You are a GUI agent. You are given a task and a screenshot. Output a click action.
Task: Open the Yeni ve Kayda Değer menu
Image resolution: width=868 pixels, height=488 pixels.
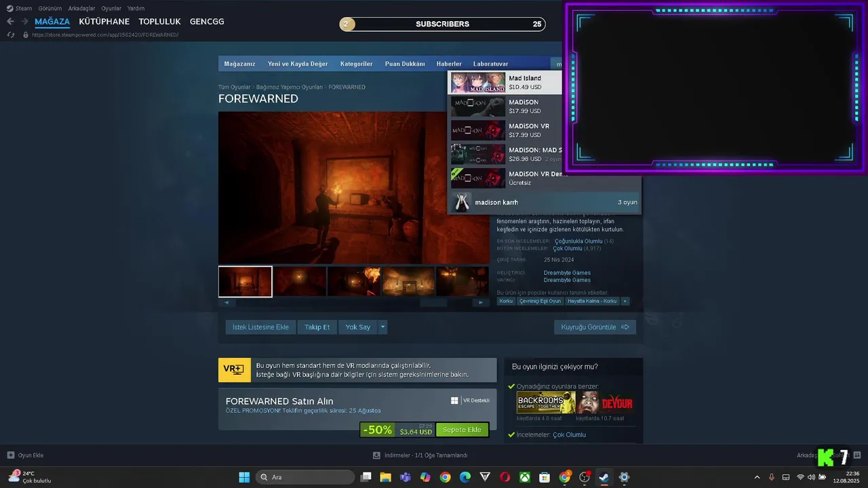[x=298, y=64]
